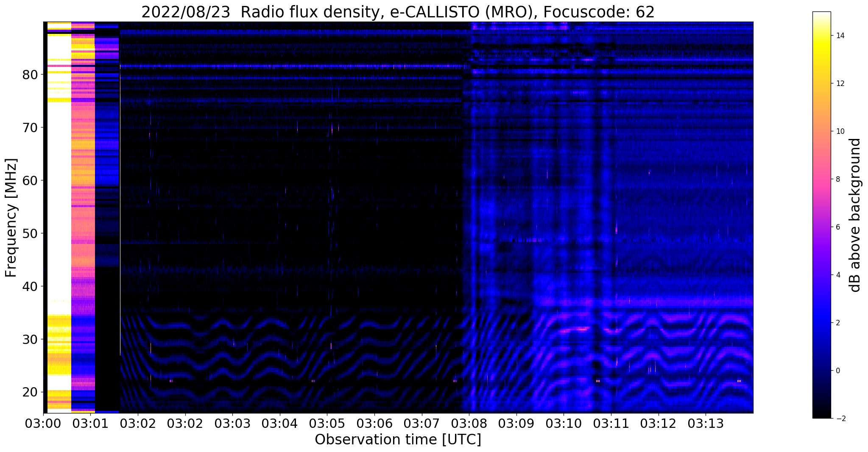The height and width of the screenshot is (452, 868).
Task: Click the colorbar tick label 8
Action: point(837,179)
